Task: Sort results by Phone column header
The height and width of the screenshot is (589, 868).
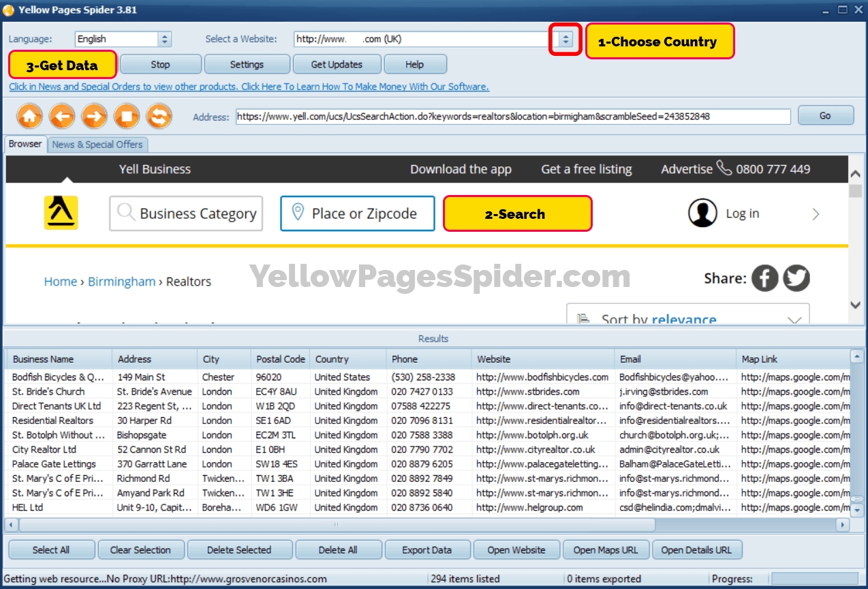Action: point(429,359)
